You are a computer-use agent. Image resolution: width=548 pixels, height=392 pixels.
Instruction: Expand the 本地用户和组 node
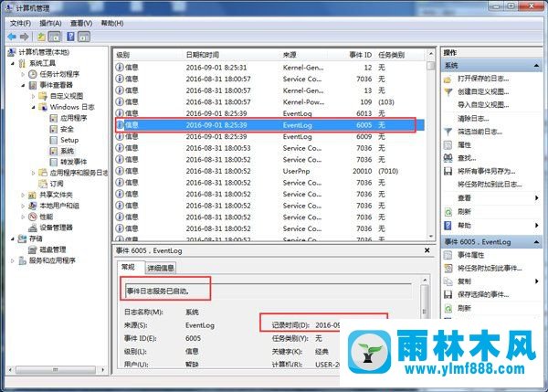pyautogui.click(x=23, y=206)
